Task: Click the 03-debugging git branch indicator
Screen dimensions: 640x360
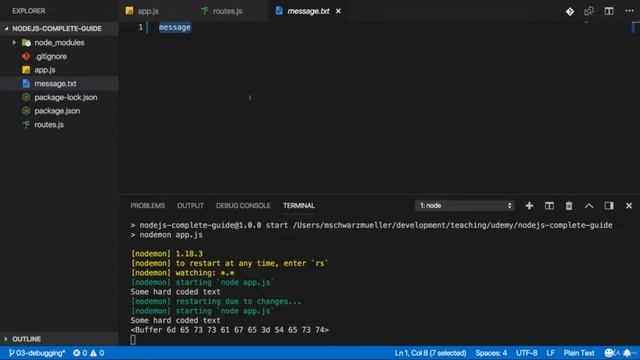Action: tap(37, 353)
